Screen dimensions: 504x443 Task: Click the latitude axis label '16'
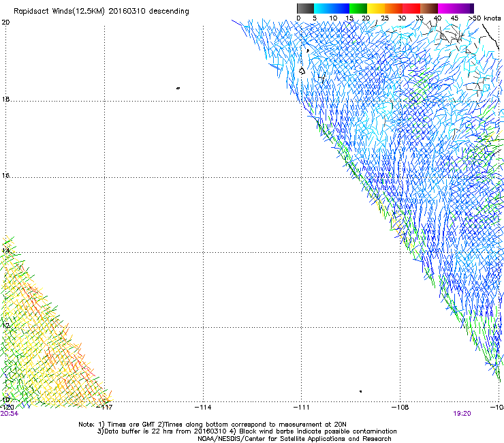[x=5, y=175]
